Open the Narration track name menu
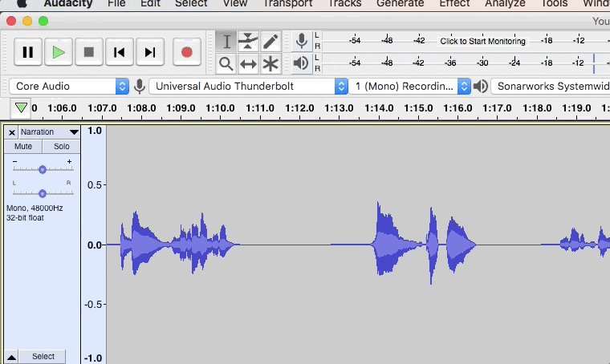 click(x=50, y=132)
